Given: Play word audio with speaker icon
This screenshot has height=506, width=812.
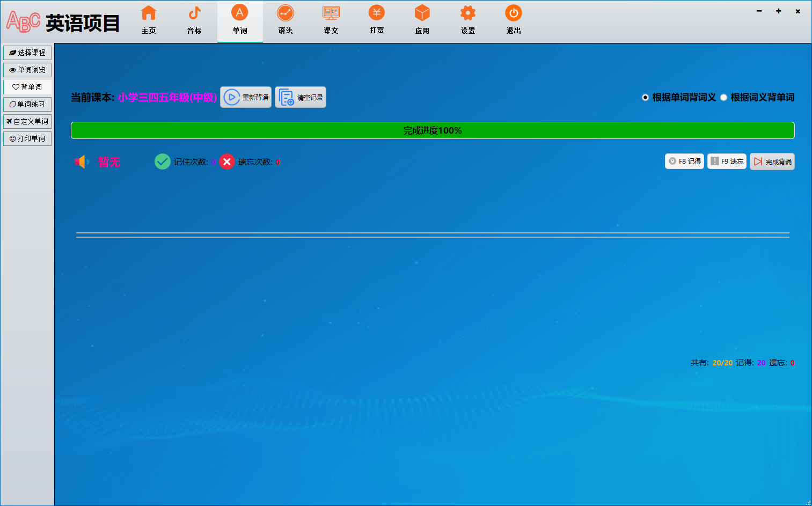Looking at the screenshot, I should click(82, 162).
